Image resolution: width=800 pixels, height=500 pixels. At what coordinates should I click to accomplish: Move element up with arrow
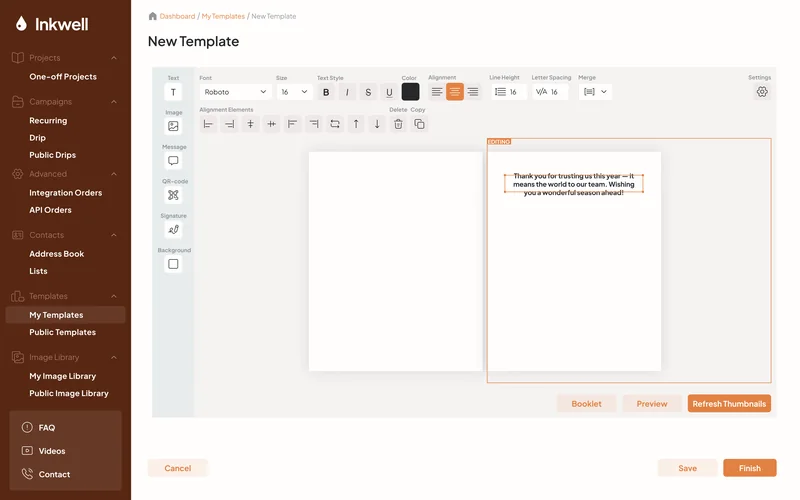(356, 124)
